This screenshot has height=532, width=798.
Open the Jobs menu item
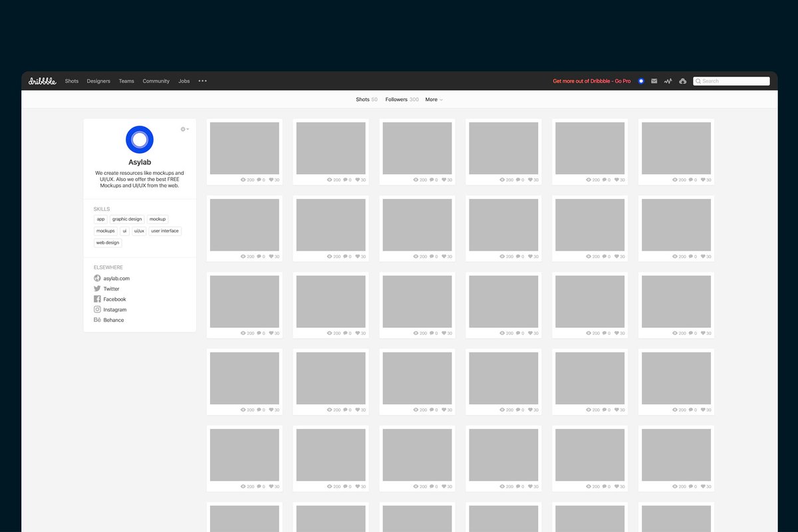(184, 81)
